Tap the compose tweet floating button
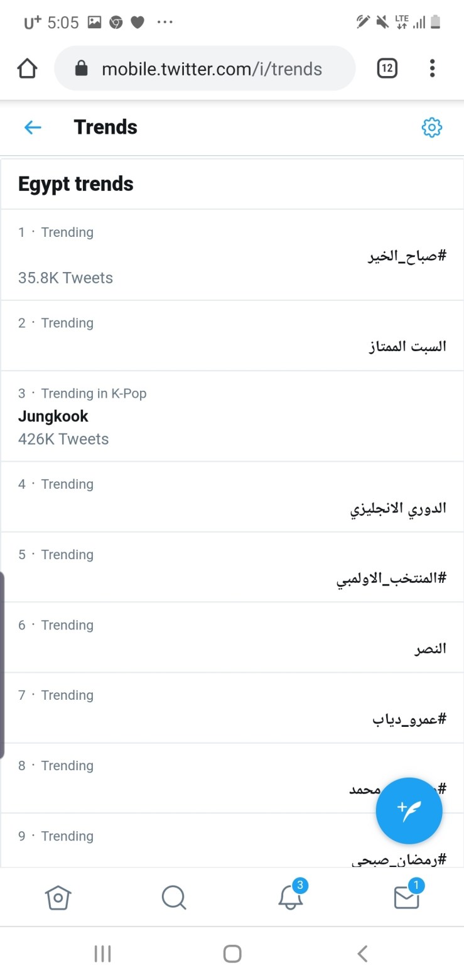This screenshot has width=464, height=980. tap(409, 810)
